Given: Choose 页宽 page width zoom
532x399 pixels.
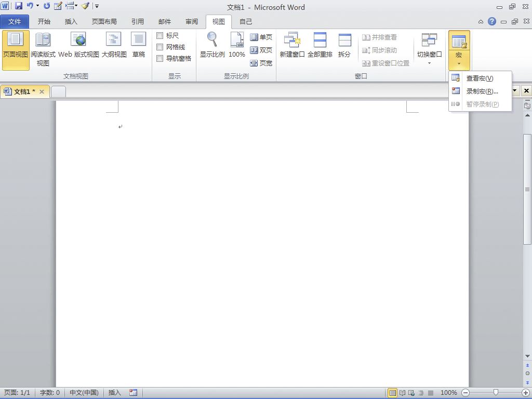Looking at the screenshot, I should [261, 63].
